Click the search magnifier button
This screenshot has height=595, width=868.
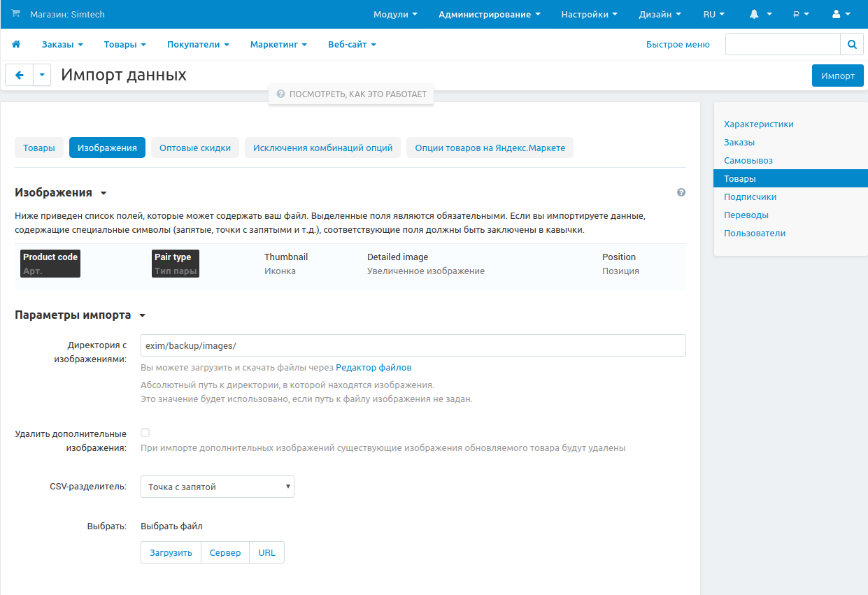click(x=851, y=44)
